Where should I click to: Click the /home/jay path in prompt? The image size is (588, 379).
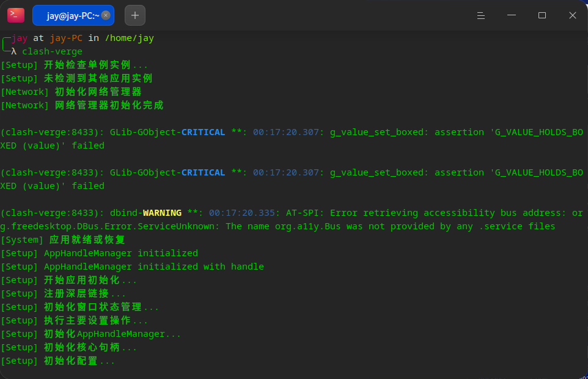click(x=130, y=39)
